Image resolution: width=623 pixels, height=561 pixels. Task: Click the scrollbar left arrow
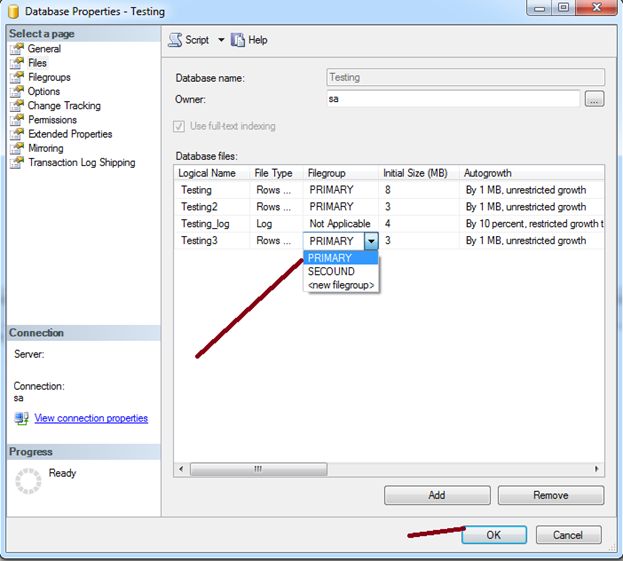coord(181,469)
